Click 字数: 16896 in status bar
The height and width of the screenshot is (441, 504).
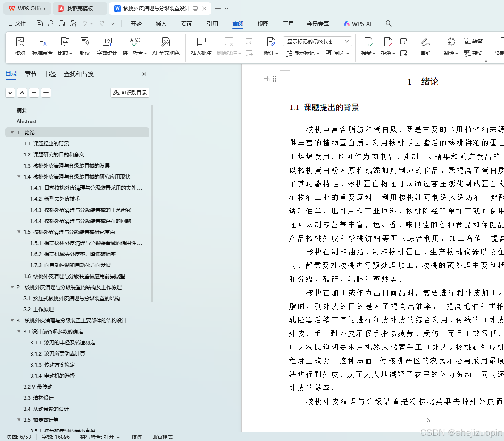(x=56, y=437)
